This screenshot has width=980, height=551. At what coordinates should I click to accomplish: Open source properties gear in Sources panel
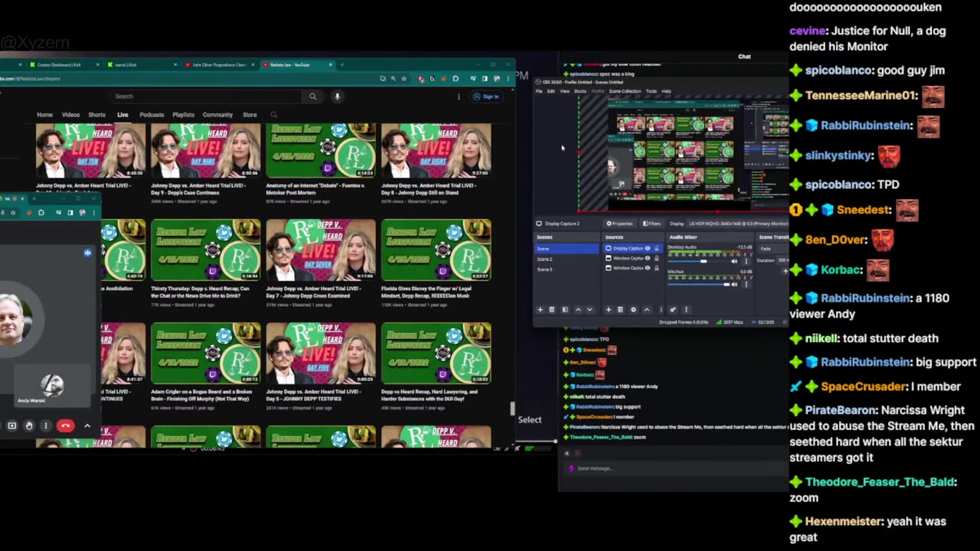pyautogui.click(x=633, y=309)
